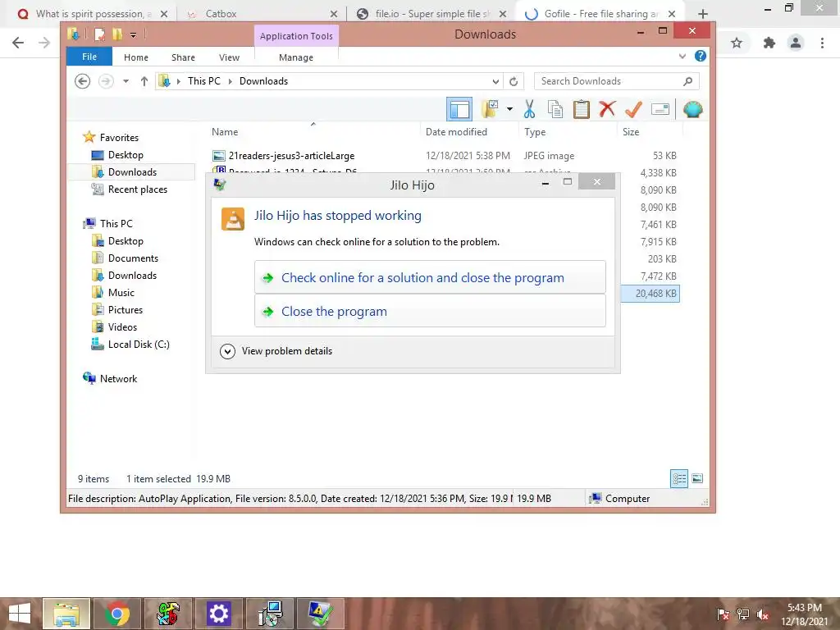Open the File ribbon tab
The height and width of the screenshot is (630, 840).
click(89, 57)
